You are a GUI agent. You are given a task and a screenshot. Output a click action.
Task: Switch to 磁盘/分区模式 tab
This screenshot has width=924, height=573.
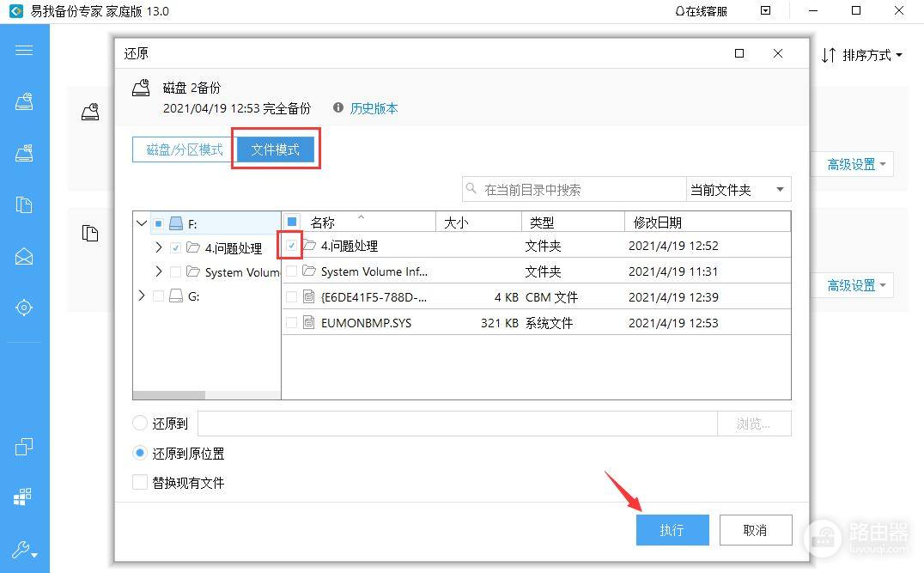[185, 149]
